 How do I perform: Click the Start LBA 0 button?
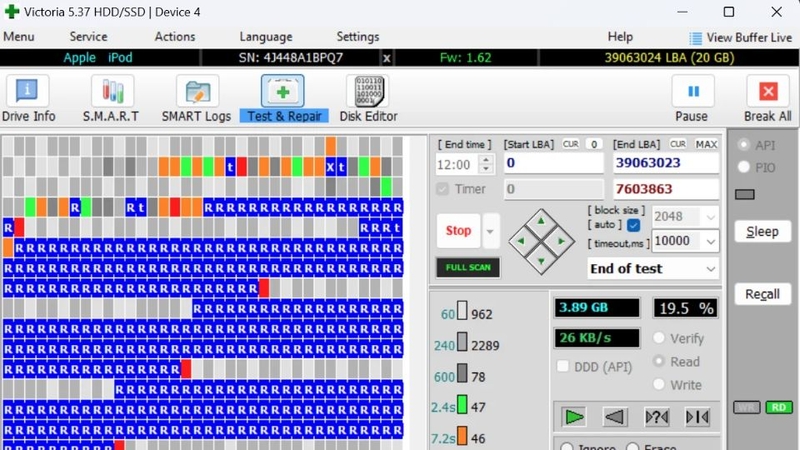point(594,144)
